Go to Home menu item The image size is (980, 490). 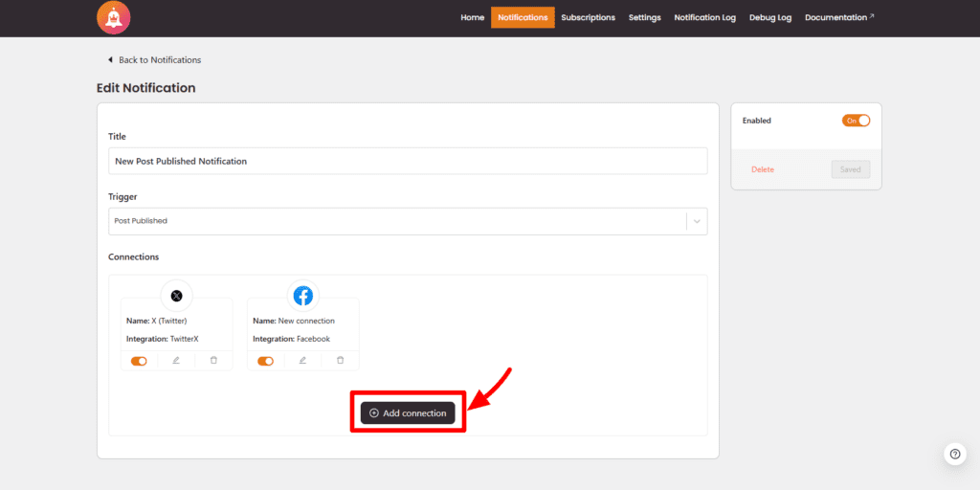click(x=473, y=17)
